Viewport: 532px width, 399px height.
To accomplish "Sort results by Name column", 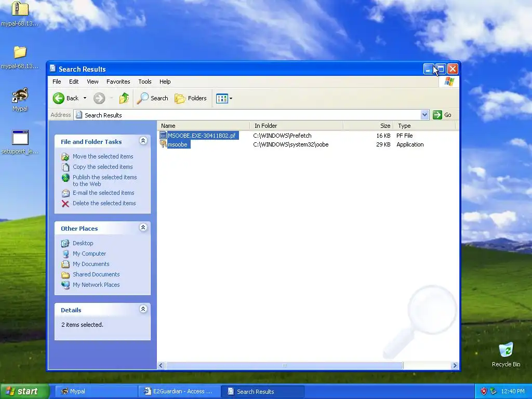I will point(204,126).
